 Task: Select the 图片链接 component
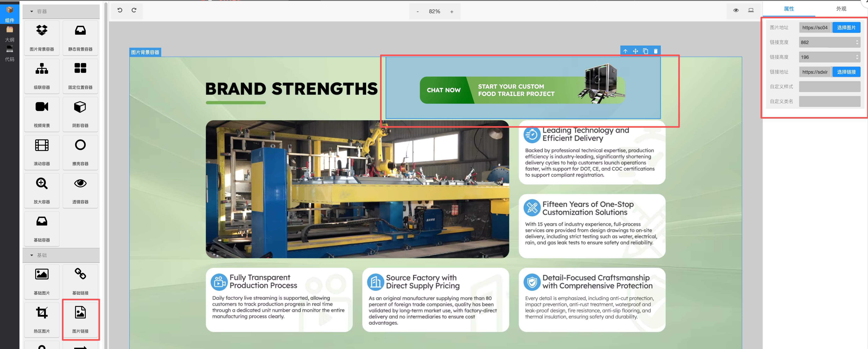(80, 320)
